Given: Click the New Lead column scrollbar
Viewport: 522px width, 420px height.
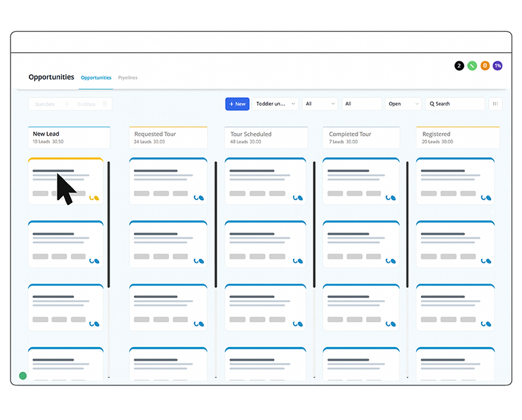Looking at the screenshot, I should (x=108, y=224).
